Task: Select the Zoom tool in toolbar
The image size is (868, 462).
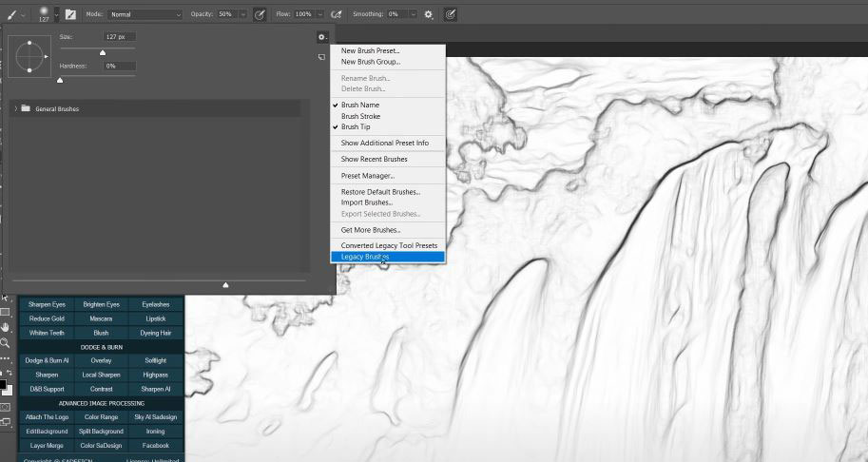Action: coord(6,342)
